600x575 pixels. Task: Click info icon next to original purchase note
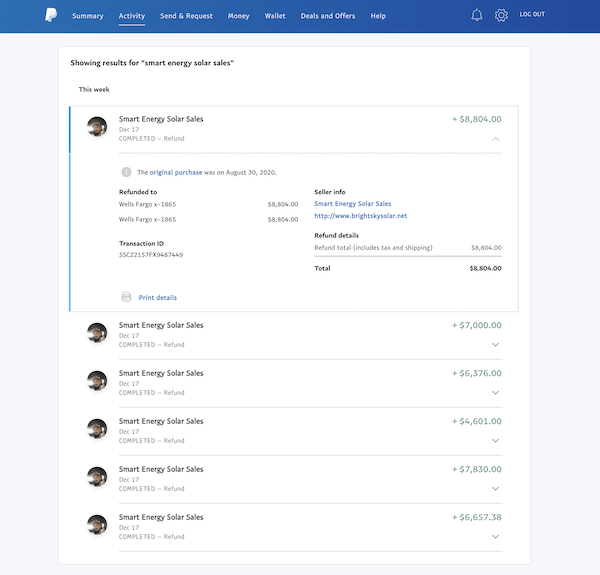(126, 172)
